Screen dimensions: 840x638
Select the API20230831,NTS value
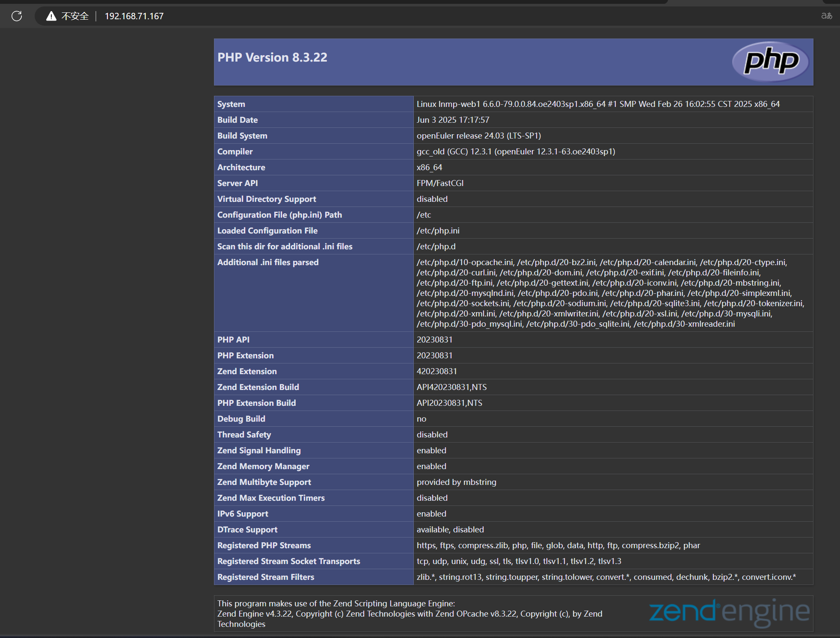450,403
